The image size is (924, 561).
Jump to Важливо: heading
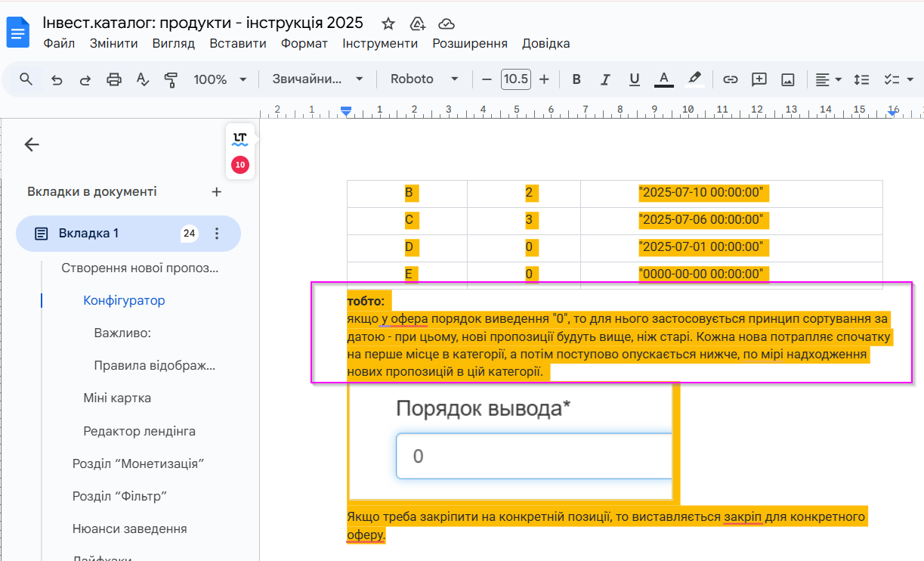click(122, 333)
